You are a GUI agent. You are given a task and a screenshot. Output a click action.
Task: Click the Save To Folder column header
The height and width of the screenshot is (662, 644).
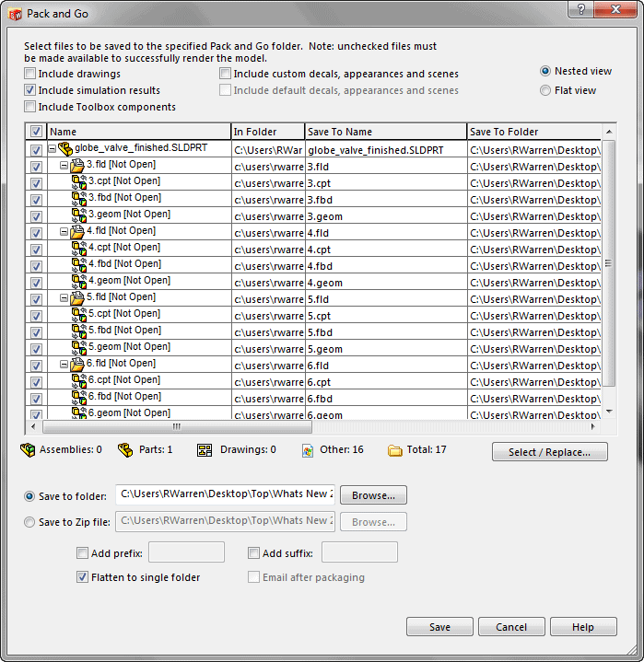pos(534,132)
